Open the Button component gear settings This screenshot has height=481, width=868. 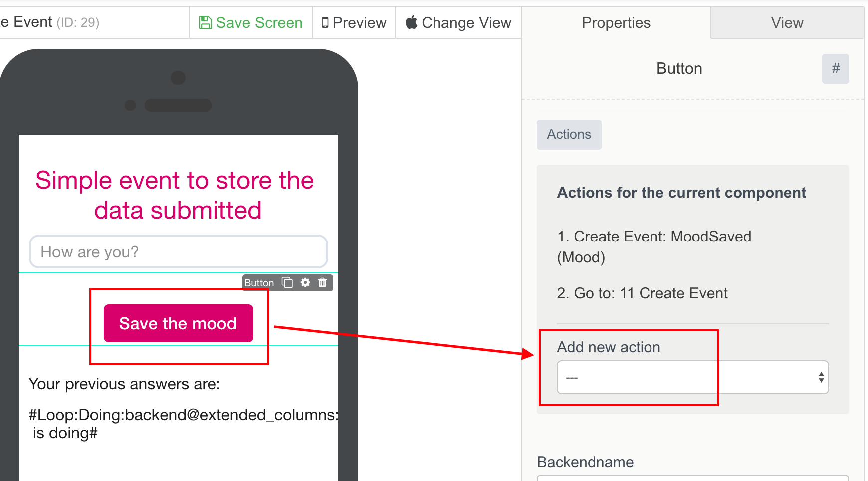pyautogui.click(x=305, y=283)
